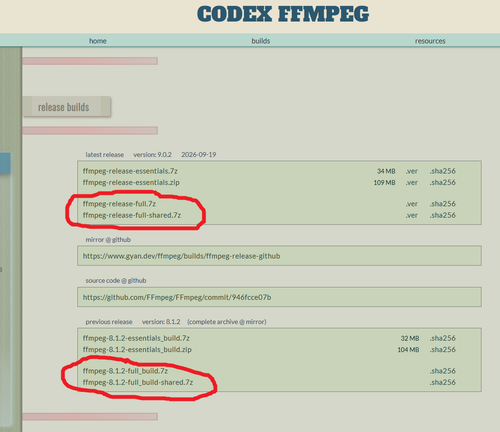Open .sha256 link for ffmpeg-release-essentials.7z
Image resolution: width=500 pixels, height=432 pixels.
(443, 171)
